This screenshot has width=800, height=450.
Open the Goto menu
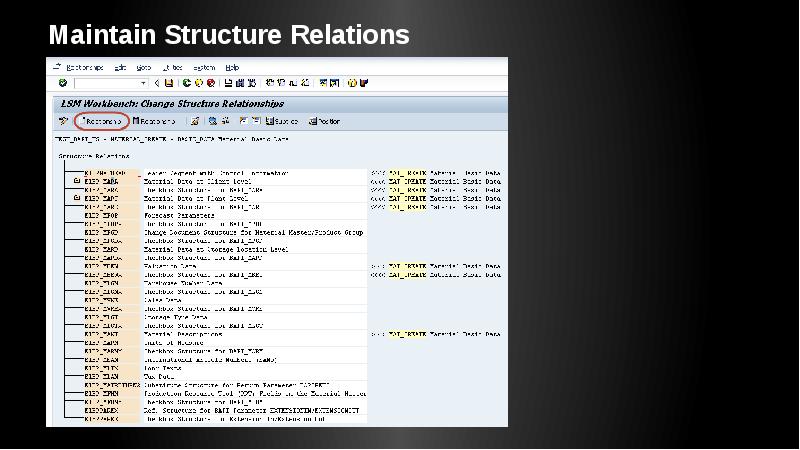[x=144, y=67]
